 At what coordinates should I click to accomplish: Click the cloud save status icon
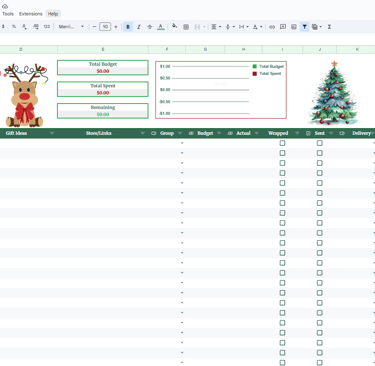5,6
